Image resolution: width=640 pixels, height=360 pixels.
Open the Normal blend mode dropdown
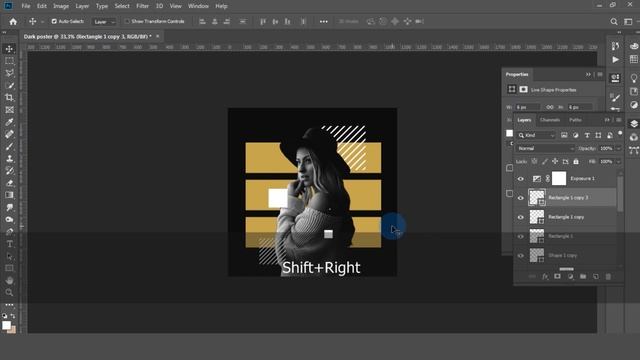pos(545,149)
